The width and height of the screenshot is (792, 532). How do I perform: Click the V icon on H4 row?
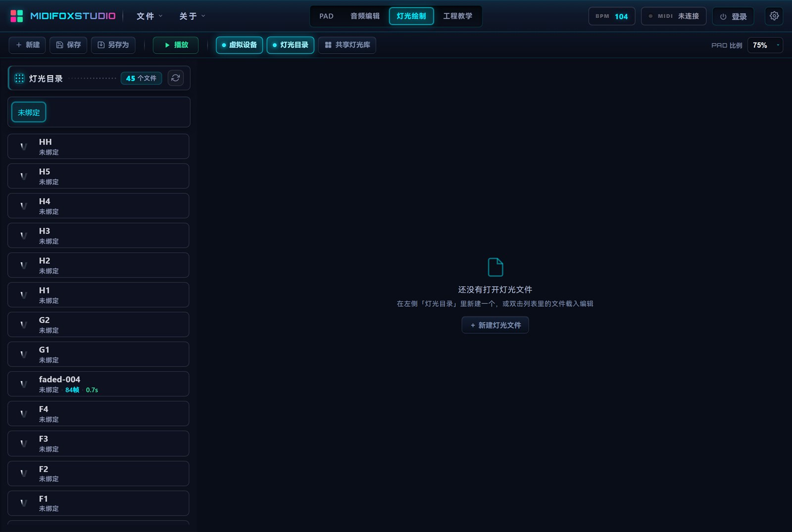(23, 206)
